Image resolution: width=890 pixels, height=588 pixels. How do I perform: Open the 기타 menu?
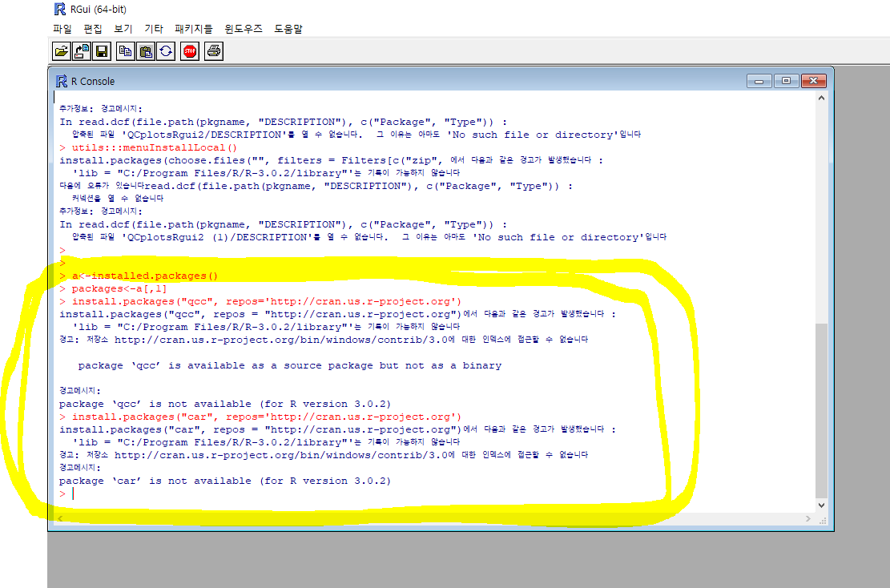154,29
